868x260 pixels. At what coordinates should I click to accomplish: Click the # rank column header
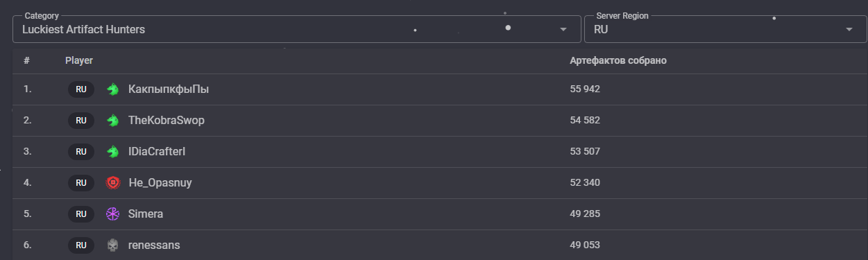[26, 61]
